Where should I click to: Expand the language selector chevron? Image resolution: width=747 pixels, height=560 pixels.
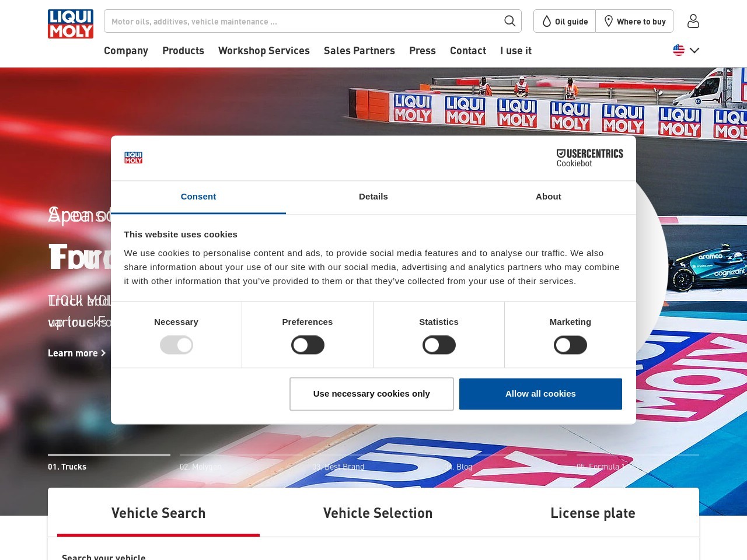pyautogui.click(x=694, y=50)
